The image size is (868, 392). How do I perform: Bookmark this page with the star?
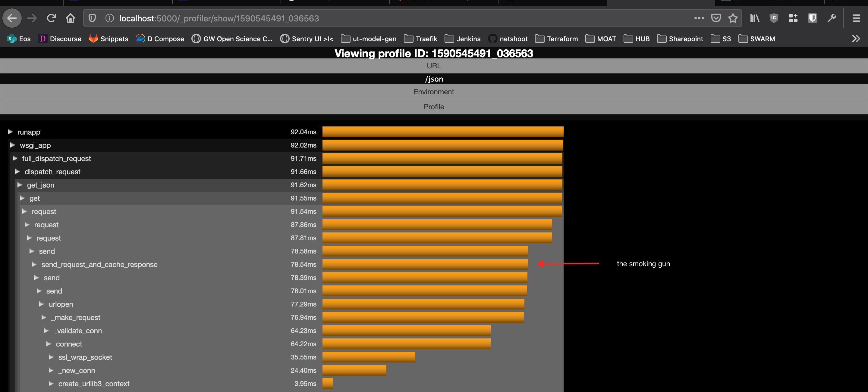click(x=733, y=18)
